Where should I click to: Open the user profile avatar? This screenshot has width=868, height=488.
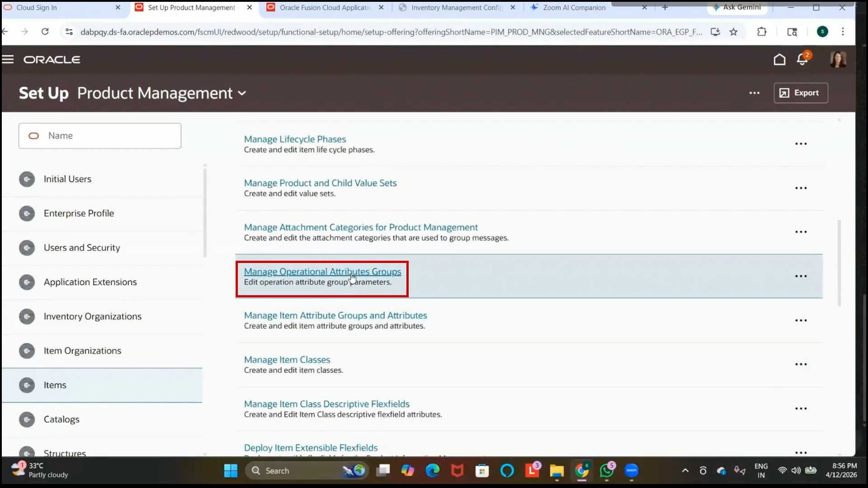point(838,59)
